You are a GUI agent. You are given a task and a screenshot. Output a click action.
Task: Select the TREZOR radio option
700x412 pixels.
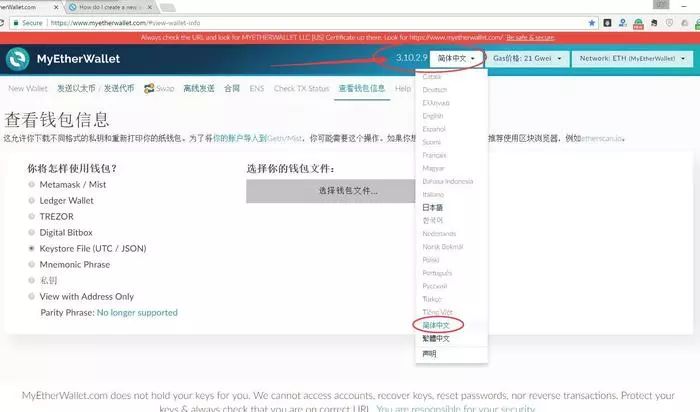point(31,216)
